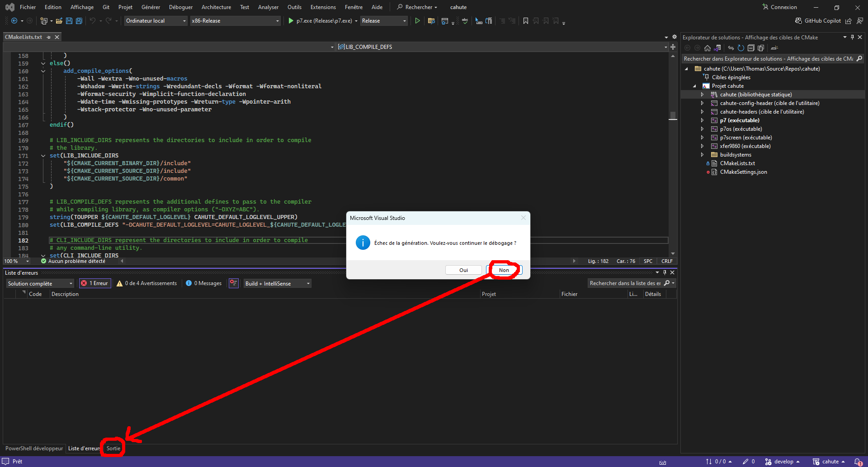
Task: Open the x86-Release configuration dropdown
Action: 235,21
